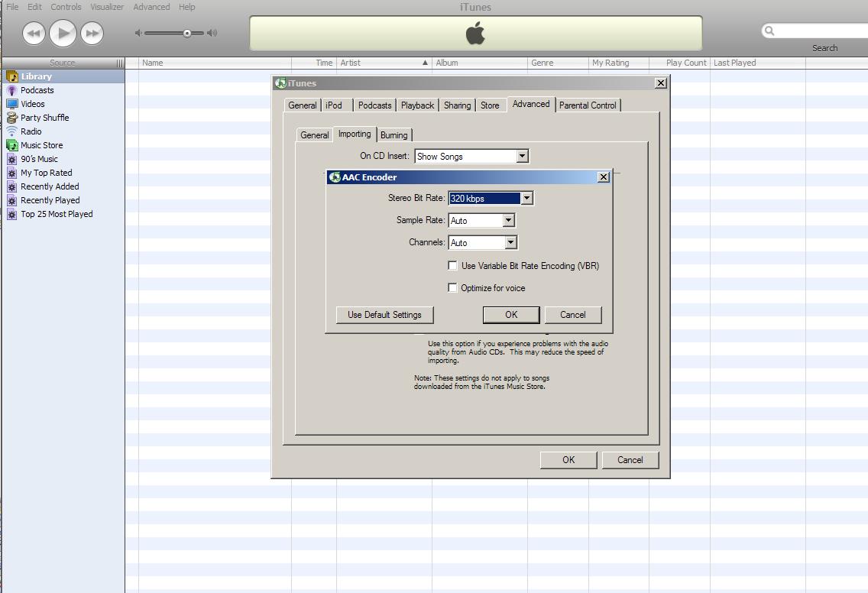Viewport: 868px width, 593px height.
Task: Enable Optimize for voice checkbox
Action: click(x=452, y=288)
